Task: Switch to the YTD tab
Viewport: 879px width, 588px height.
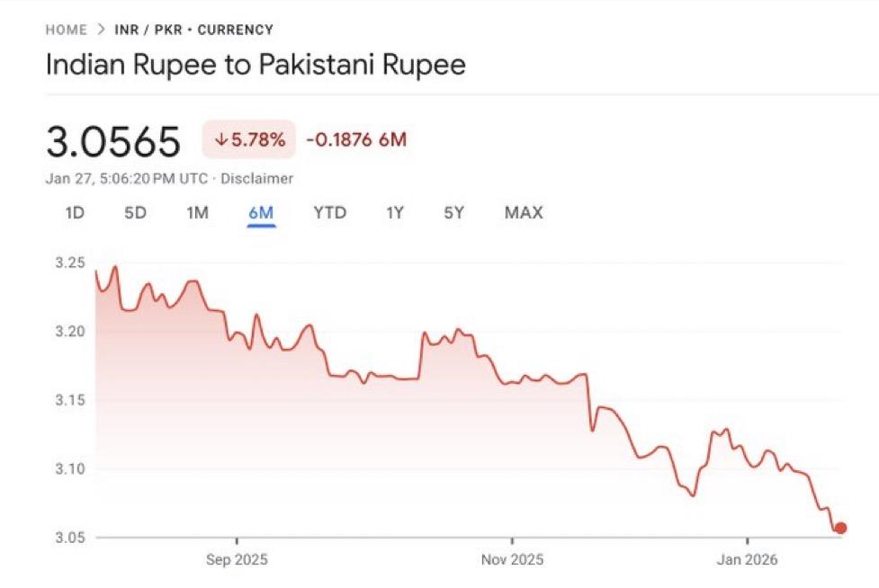Action: (329, 213)
